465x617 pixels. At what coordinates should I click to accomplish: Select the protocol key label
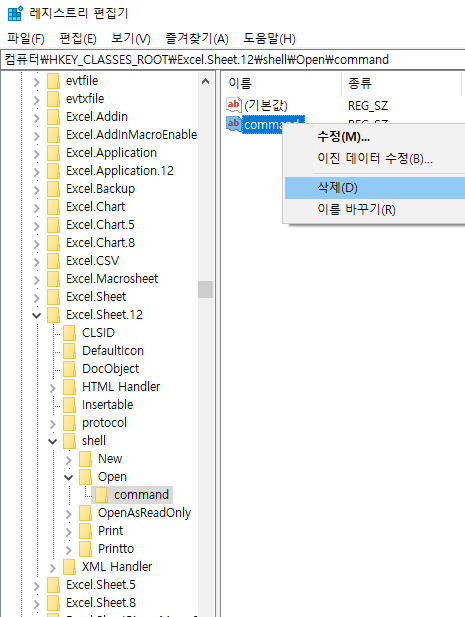click(104, 423)
